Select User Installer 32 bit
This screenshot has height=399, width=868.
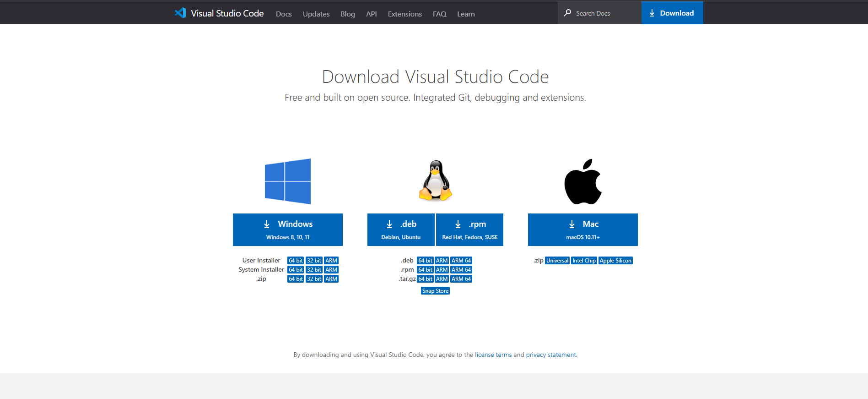click(x=314, y=261)
